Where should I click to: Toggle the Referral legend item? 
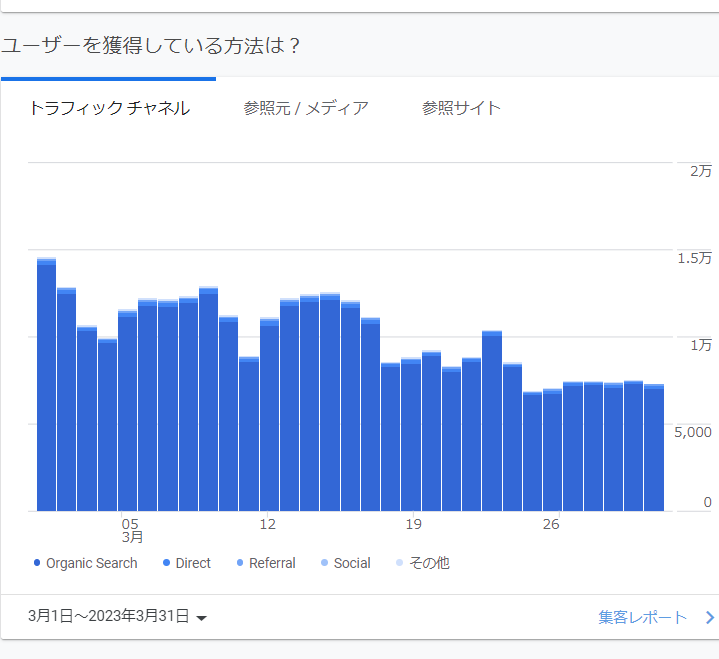(x=266, y=563)
